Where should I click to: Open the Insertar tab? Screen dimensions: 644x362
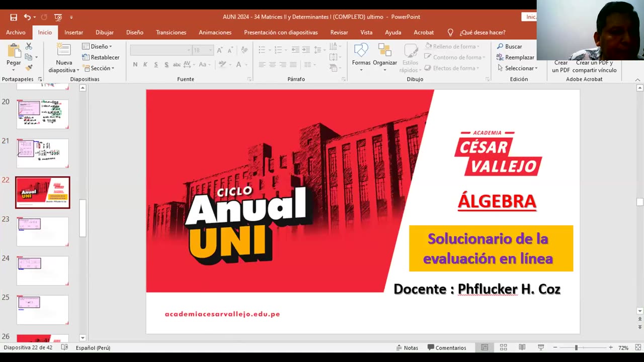[x=73, y=32]
